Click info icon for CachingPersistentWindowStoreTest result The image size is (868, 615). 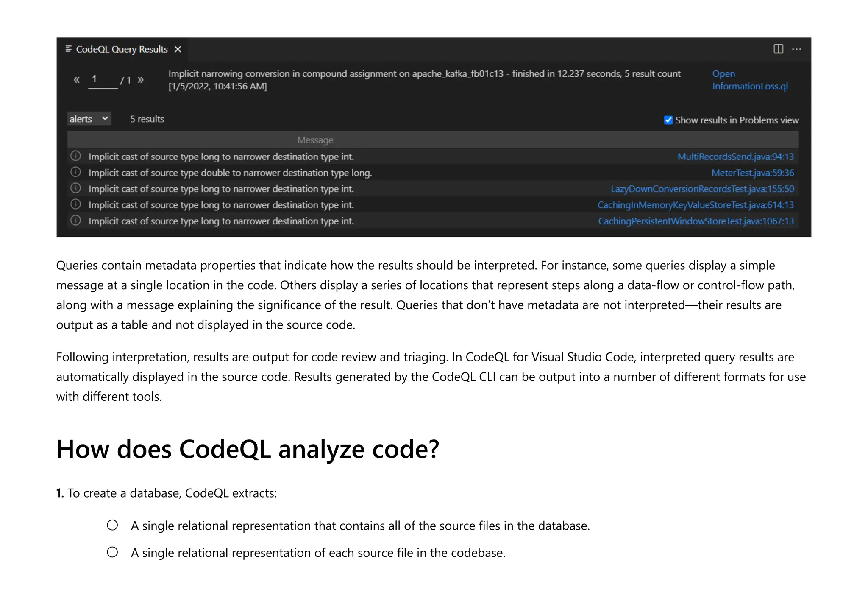(76, 220)
